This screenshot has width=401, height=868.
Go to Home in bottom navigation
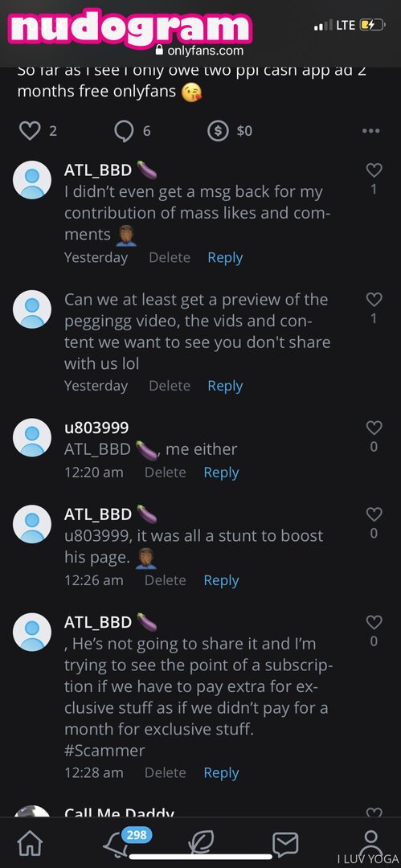[30, 844]
